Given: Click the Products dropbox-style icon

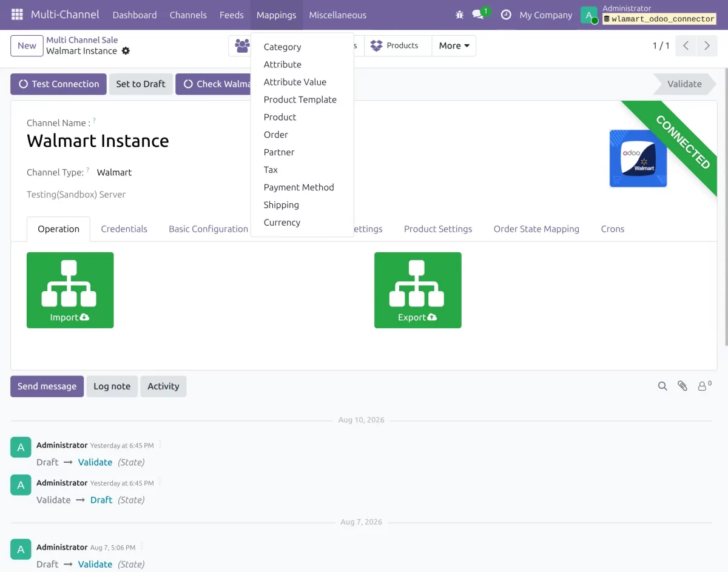Looking at the screenshot, I should click(x=376, y=45).
